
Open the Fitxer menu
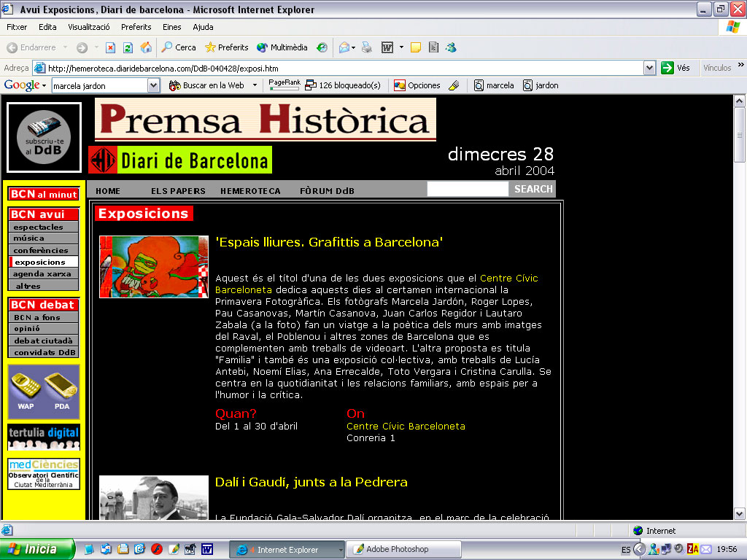17,27
